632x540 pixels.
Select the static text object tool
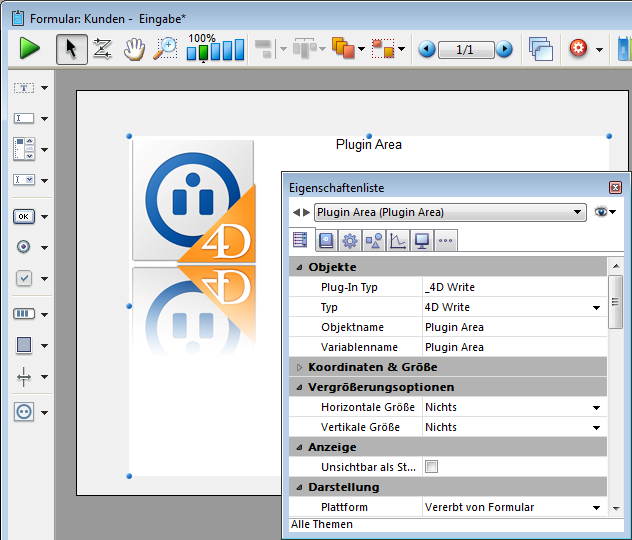tap(24, 88)
